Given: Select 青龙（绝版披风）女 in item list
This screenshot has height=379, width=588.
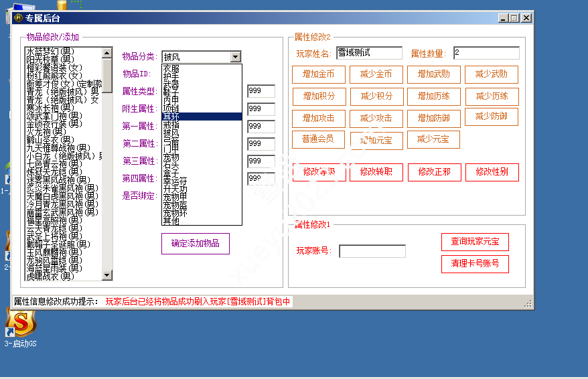Looking at the screenshot, I should [62, 100].
